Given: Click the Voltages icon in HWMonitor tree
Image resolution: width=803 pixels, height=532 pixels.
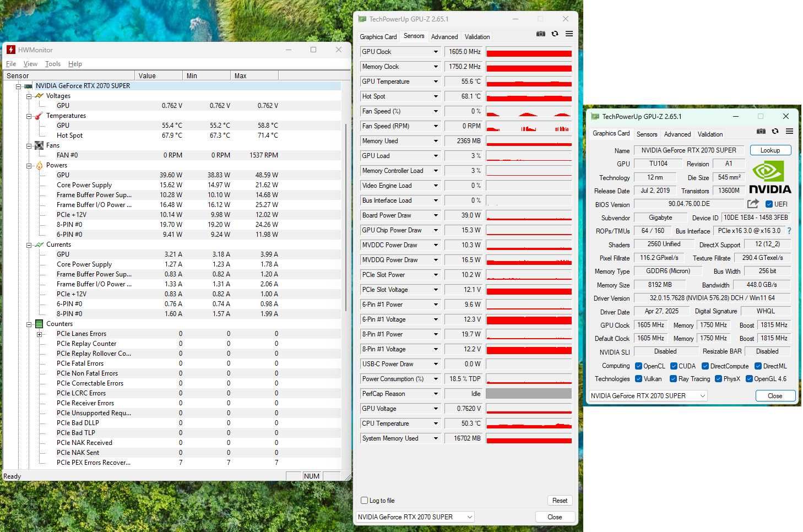Looking at the screenshot, I should tap(39, 96).
